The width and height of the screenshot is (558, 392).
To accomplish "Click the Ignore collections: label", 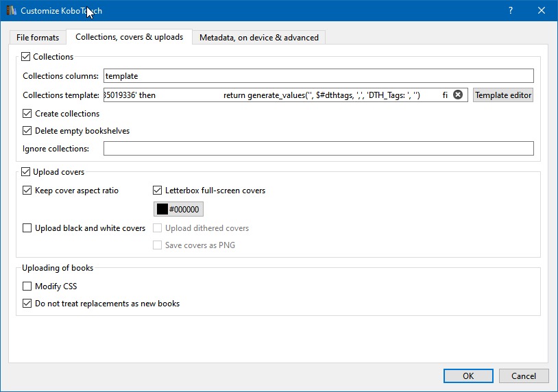I will (56, 148).
